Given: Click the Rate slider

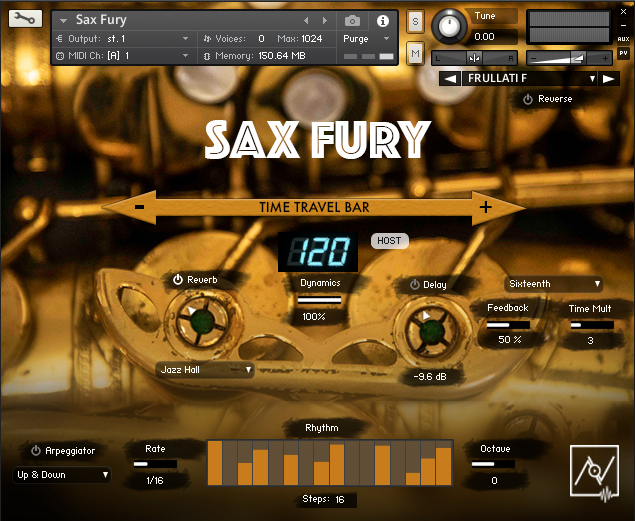Looking at the screenshot, I should click(x=155, y=464).
